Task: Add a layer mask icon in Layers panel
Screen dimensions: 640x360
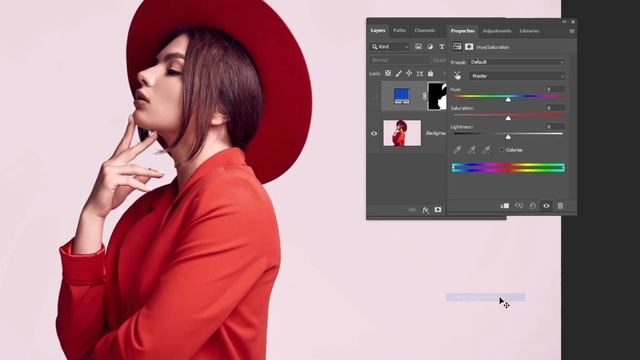Action: [438, 210]
